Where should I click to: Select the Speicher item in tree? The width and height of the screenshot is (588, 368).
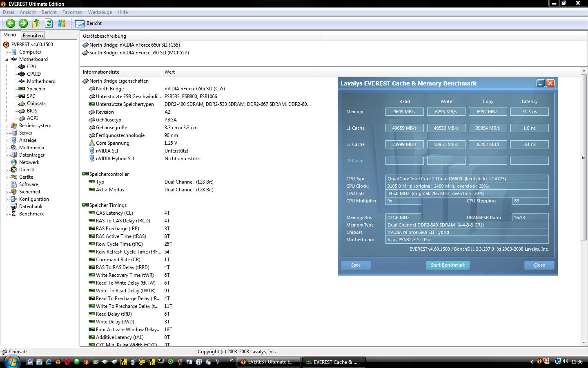[x=36, y=89]
